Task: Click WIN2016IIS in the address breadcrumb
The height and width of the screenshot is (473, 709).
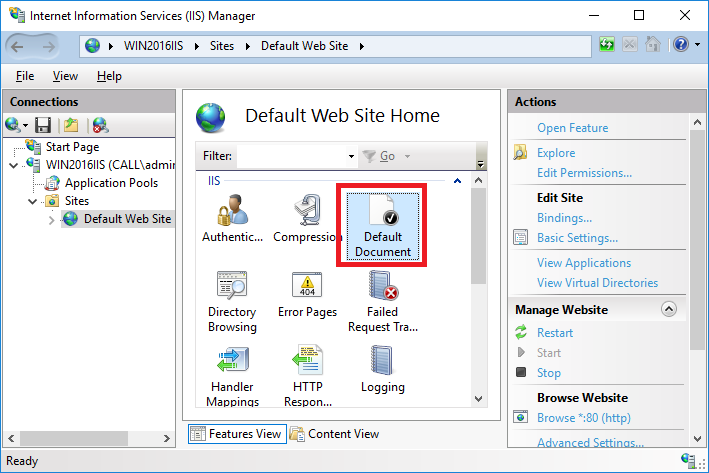Action: pos(153,46)
